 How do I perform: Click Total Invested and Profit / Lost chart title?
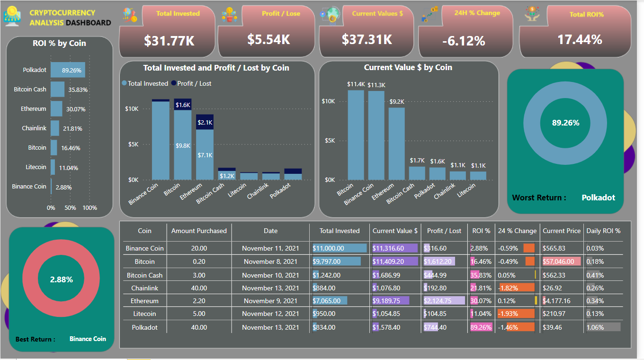click(x=216, y=68)
